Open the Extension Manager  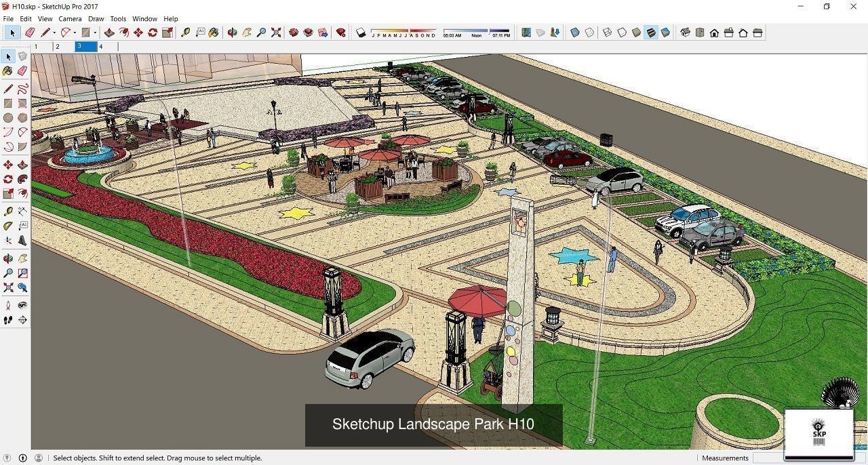pyautogui.click(x=341, y=33)
